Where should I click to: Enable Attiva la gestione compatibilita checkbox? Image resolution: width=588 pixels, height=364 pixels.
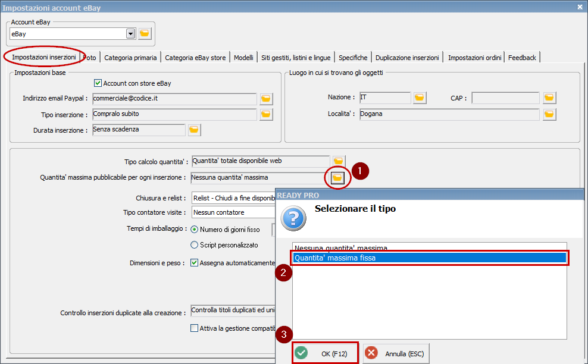(194, 328)
